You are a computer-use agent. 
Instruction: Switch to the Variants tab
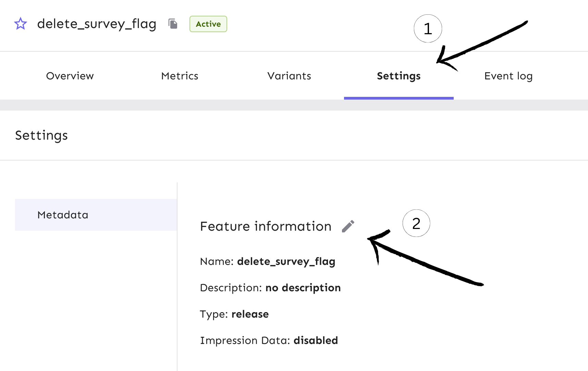[x=289, y=76]
